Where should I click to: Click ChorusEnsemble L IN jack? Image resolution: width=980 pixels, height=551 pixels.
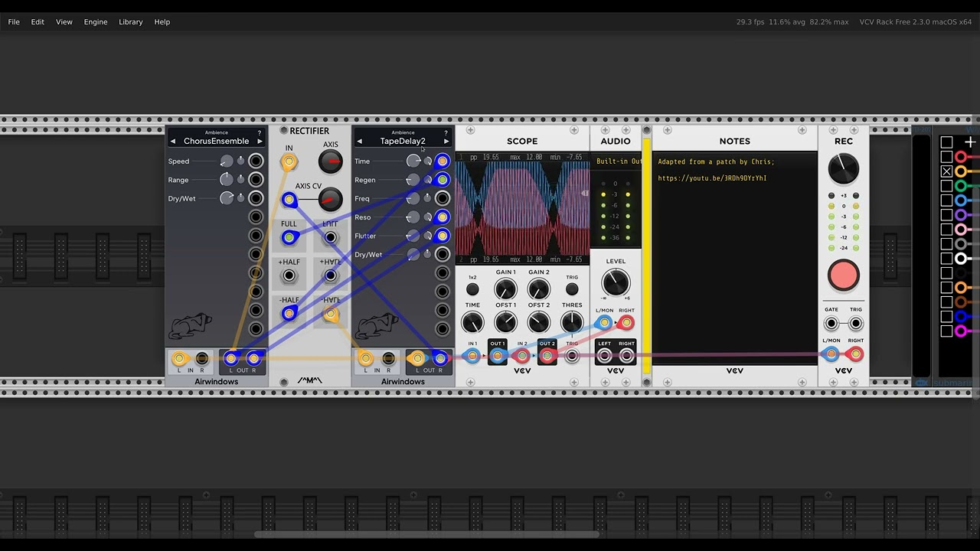tap(179, 358)
